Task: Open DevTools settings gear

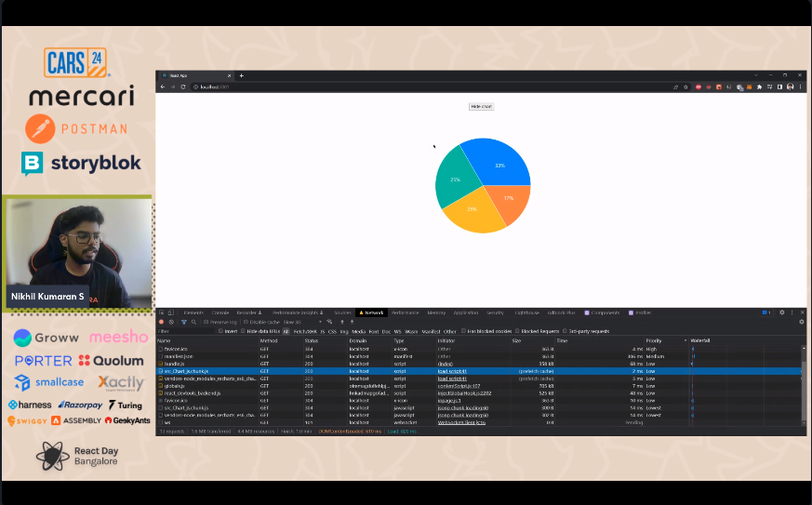Action: point(782,312)
